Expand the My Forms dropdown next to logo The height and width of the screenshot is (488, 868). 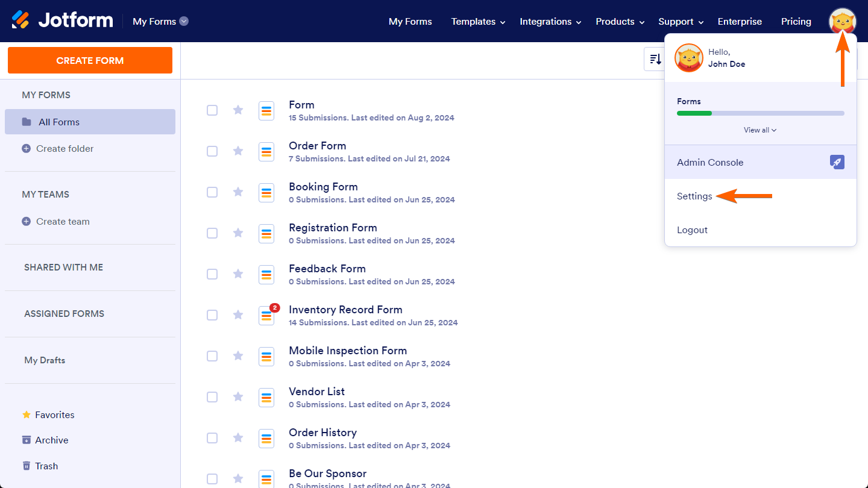point(160,21)
